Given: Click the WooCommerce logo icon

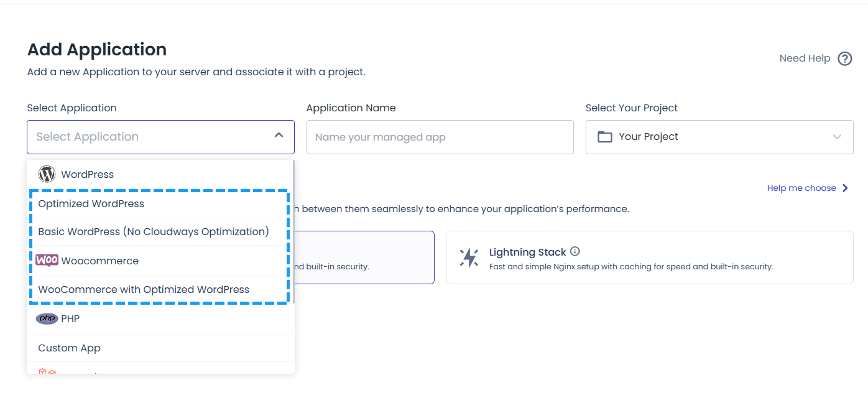Looking at the screenshot, I should pyautogui.click(x=47, y=261).
